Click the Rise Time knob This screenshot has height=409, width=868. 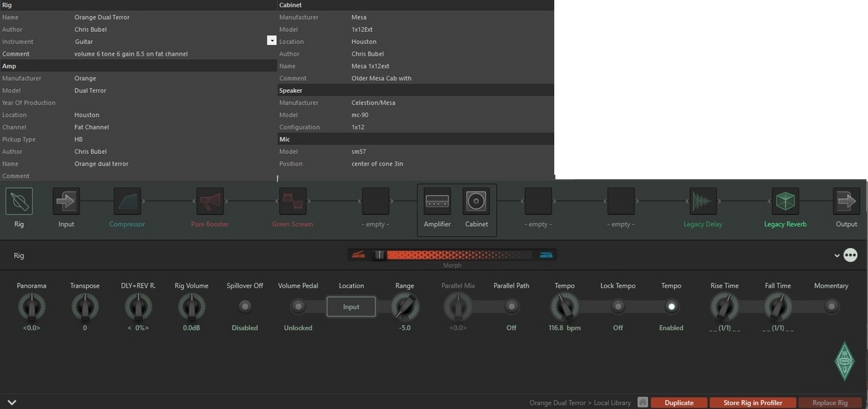[724, 308]
